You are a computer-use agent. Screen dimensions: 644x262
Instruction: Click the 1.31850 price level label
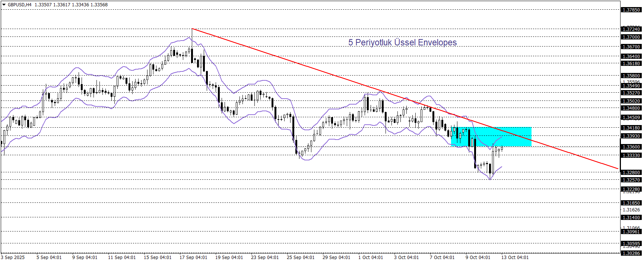[x=631, y=203]
